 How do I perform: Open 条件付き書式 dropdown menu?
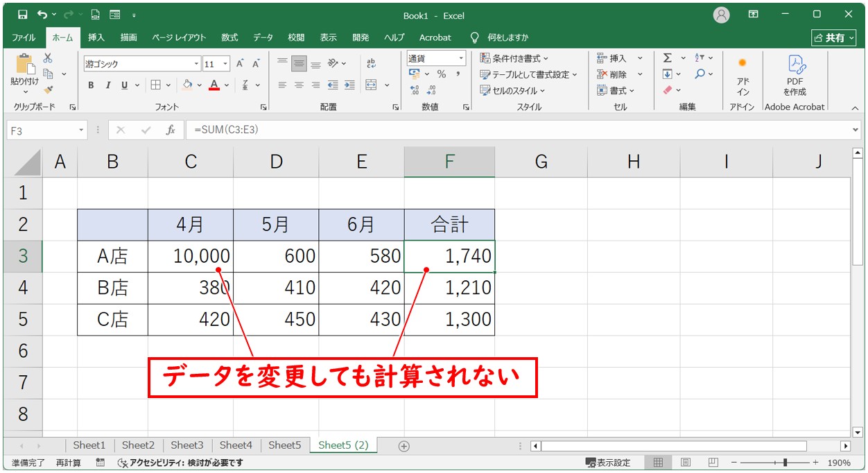click(x=514, y=58)
